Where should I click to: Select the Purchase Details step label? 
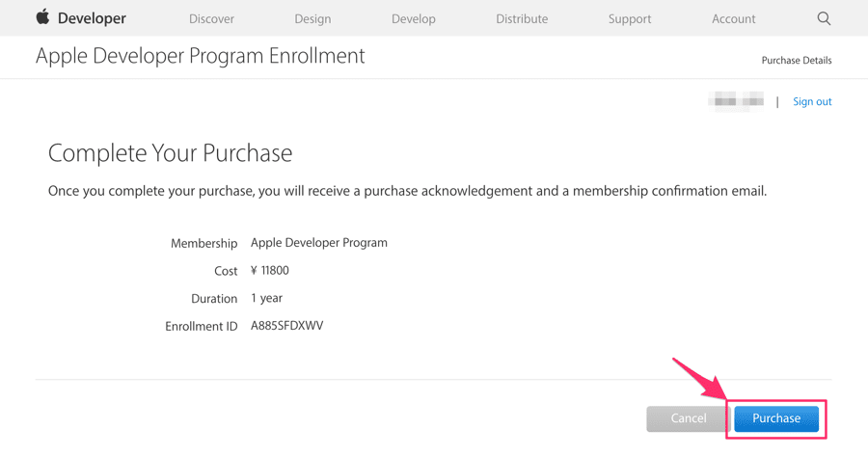pos(796,60)
